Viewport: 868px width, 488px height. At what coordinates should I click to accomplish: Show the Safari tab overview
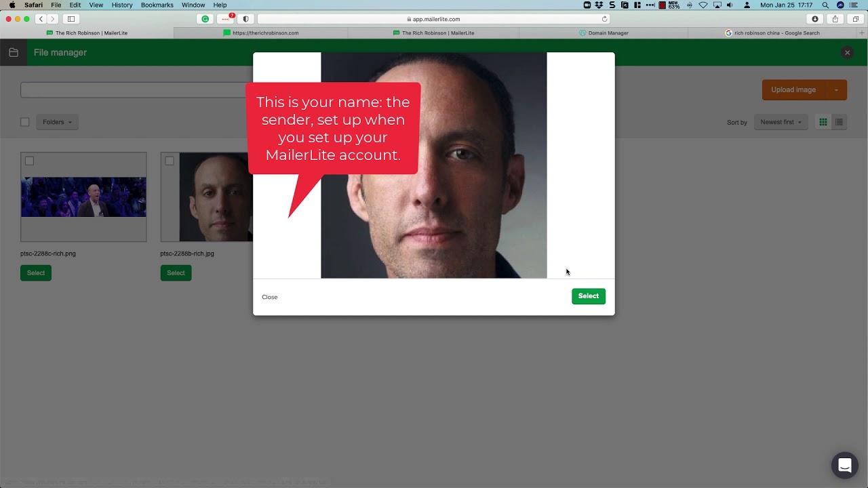point(856,19)
